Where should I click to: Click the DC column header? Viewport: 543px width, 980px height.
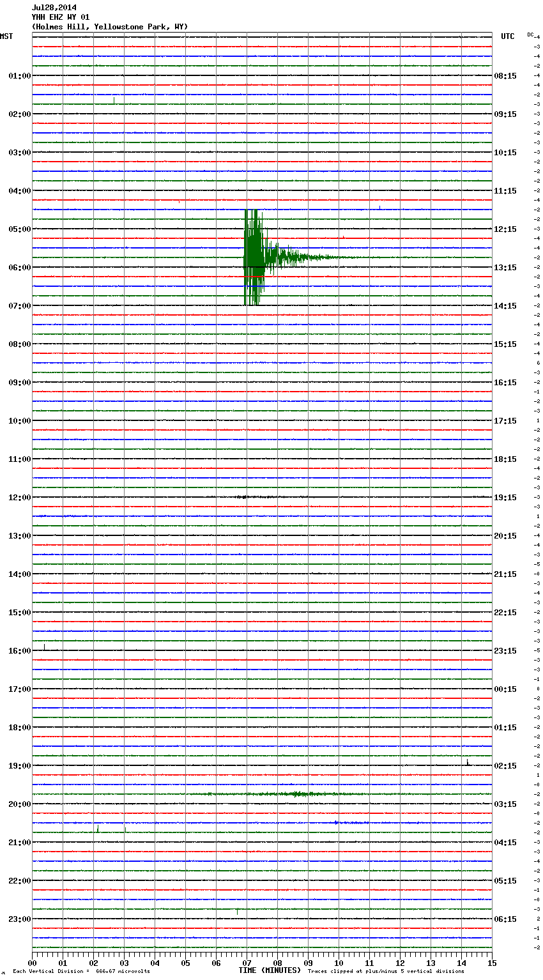pos(530,34)
